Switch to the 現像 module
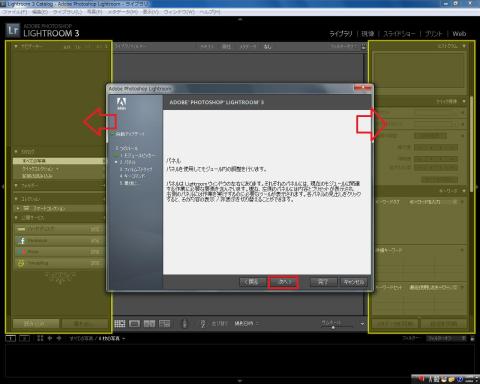The width and height of the screenshot is (480, 384). point(368,34)
